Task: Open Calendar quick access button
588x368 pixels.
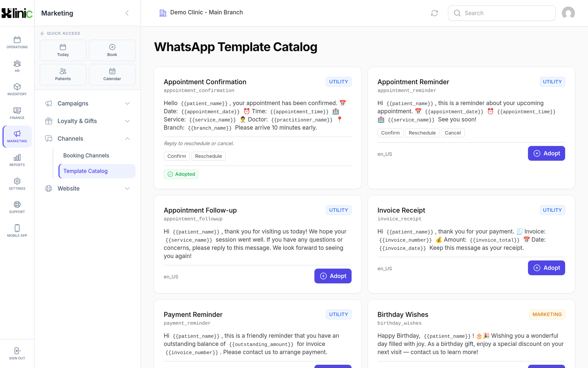Action: [x=112, y=74]
